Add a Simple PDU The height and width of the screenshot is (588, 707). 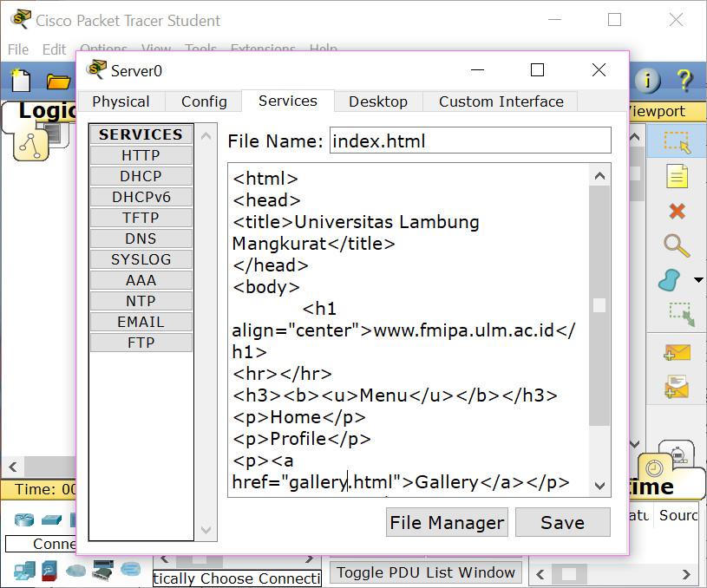click(x=677, y=352)
